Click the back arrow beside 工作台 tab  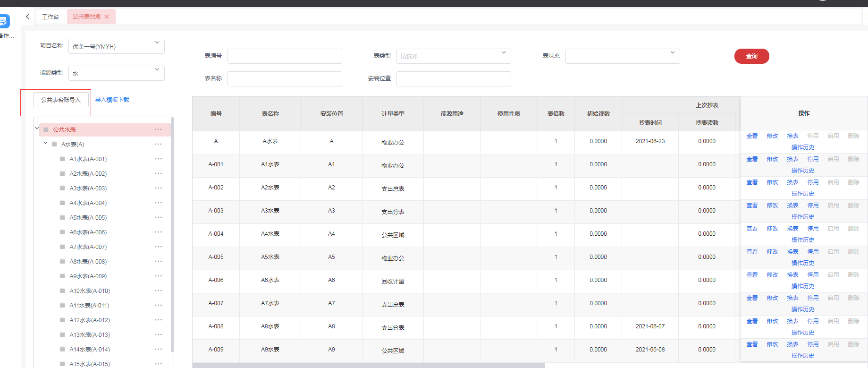[x=27, y=17]
